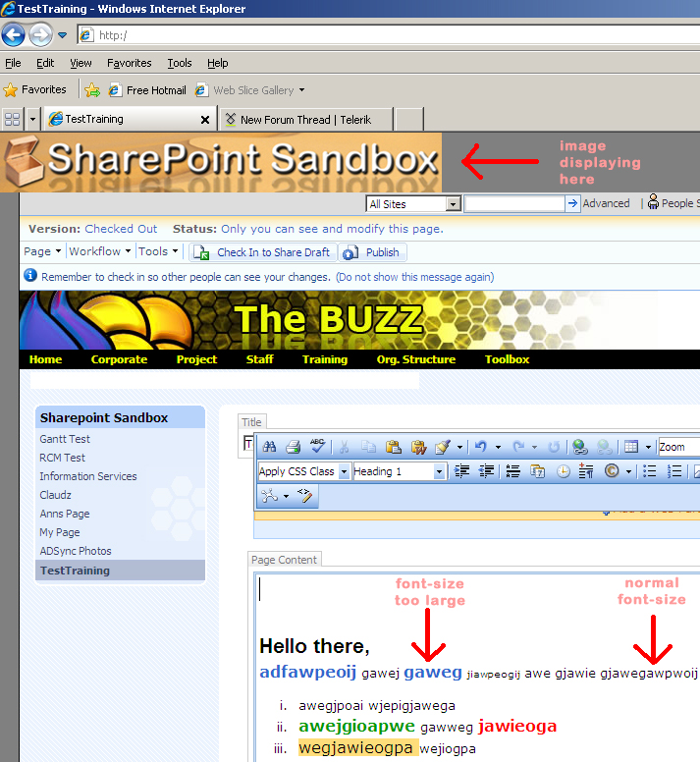This screenshot has width=700, height=762.
Task: Open the browser View menu
Action: (x=81, y=63)
